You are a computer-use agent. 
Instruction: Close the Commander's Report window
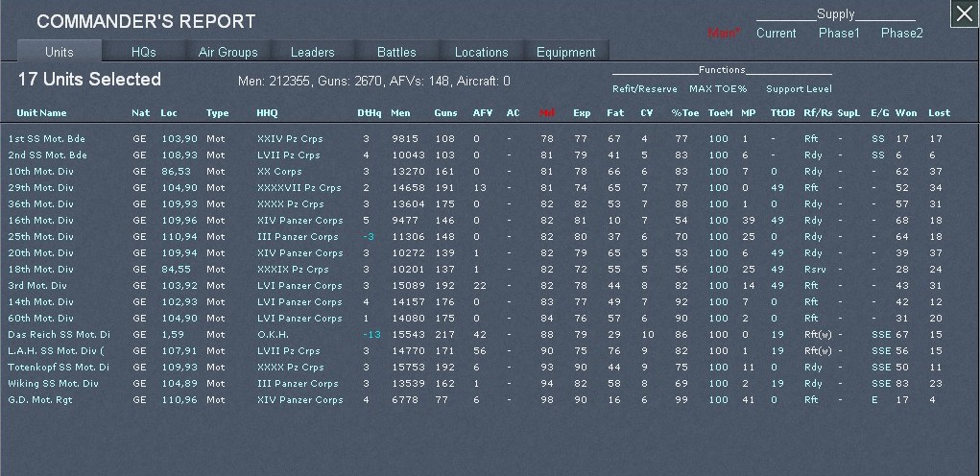[x=964, y=14]
